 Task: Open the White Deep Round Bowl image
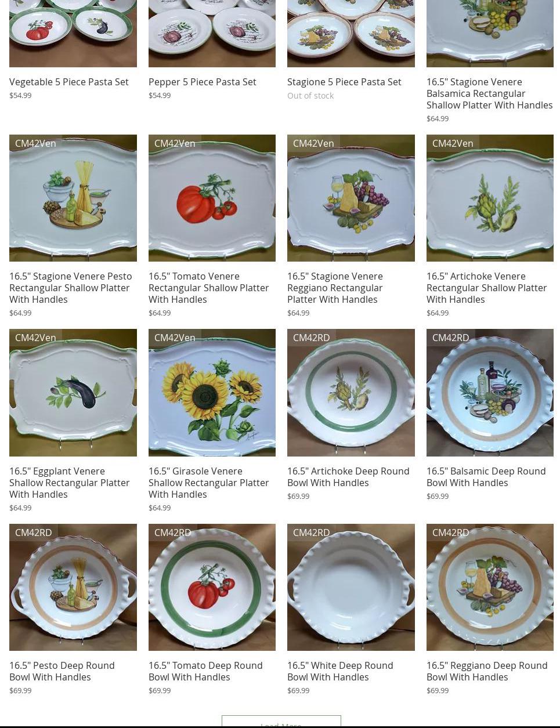tap(351, 587)
